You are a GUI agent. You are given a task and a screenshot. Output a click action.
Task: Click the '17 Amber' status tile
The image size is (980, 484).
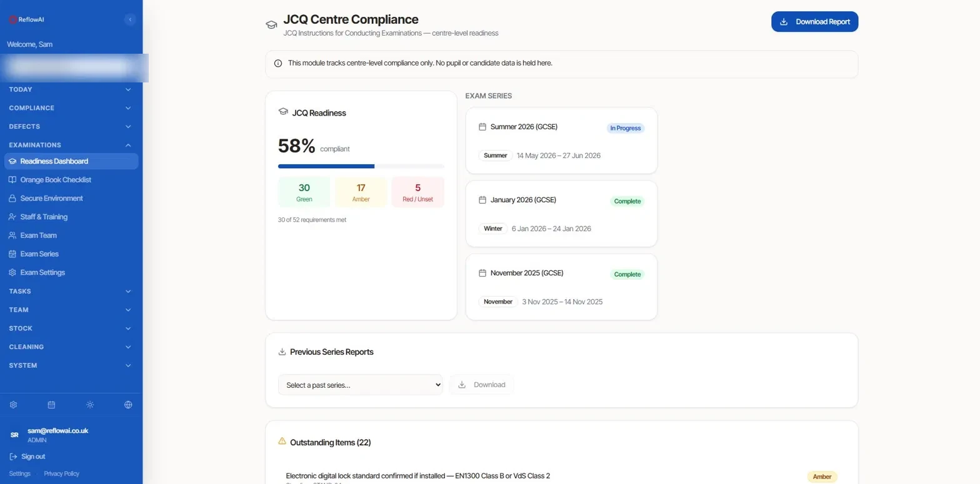tap(361, 192)
